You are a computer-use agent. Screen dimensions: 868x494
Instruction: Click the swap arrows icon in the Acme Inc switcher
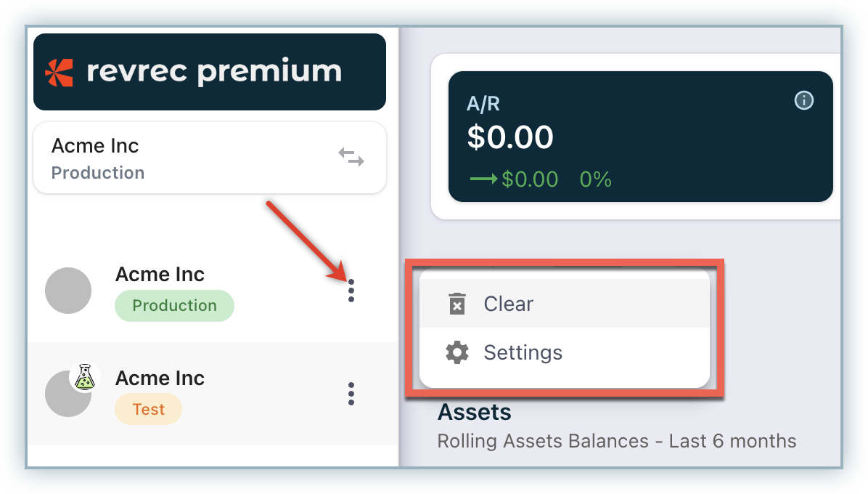click(x=351, y=157)
